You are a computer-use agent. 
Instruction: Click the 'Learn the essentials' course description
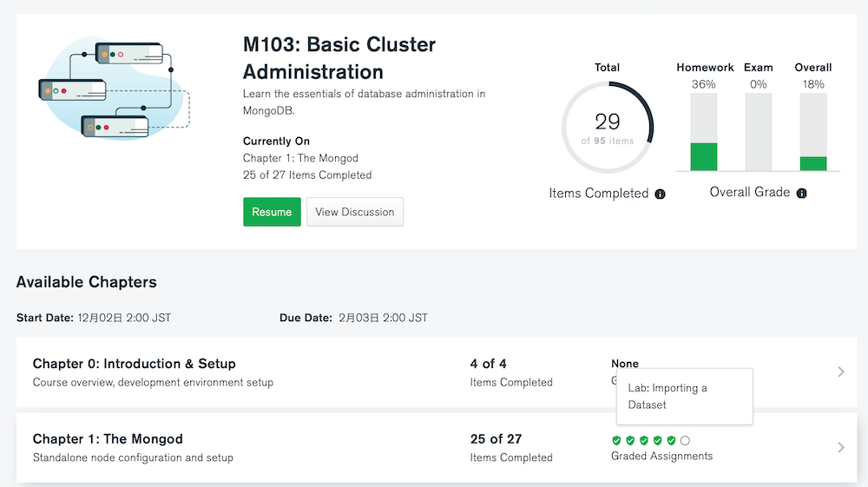coord(365,102)
